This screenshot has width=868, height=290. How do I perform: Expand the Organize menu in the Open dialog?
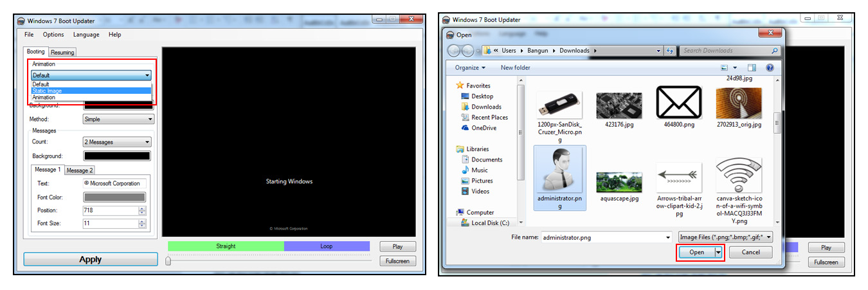point(470,68)
